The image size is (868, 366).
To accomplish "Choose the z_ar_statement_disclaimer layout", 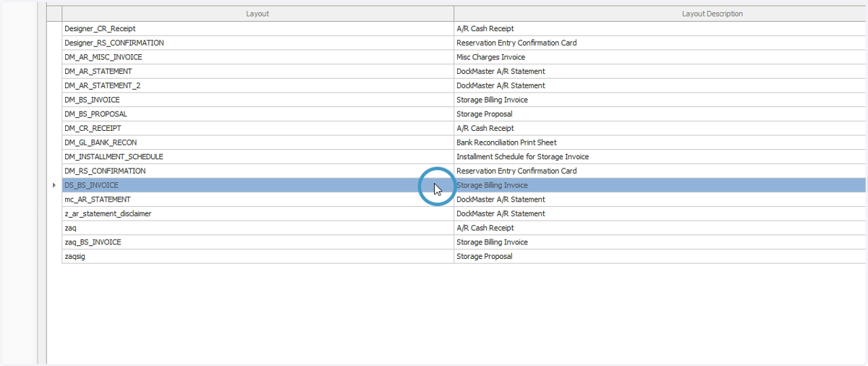I will [x=108, y=214].
